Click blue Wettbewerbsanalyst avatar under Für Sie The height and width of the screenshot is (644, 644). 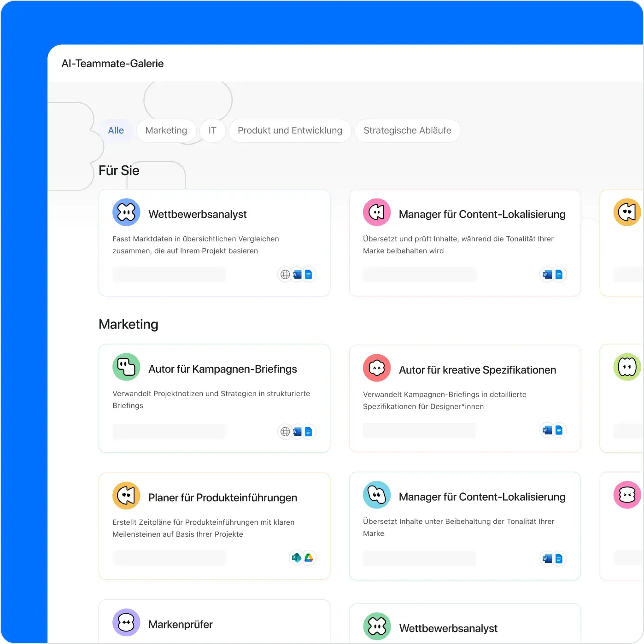pos(126,212)
